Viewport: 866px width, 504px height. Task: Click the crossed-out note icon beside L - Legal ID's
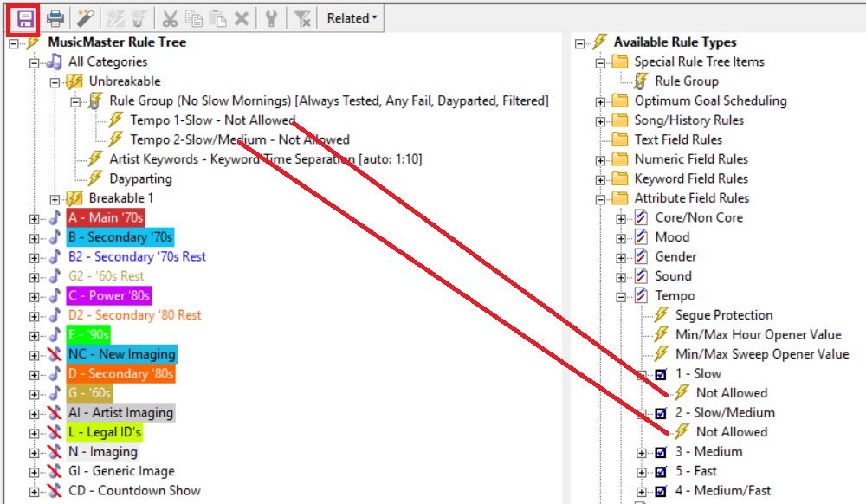point(54,431)
